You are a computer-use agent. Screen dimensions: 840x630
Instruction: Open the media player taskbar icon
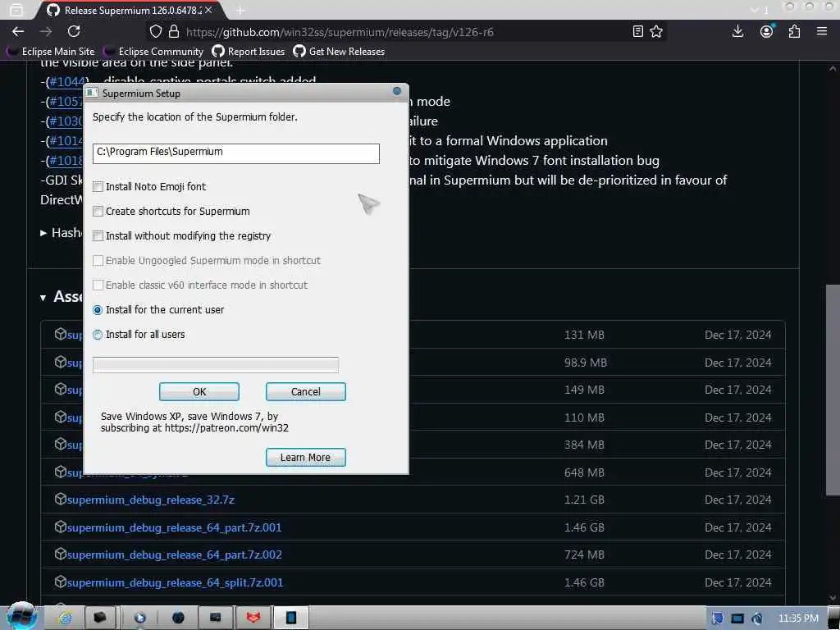coord(139,618)
